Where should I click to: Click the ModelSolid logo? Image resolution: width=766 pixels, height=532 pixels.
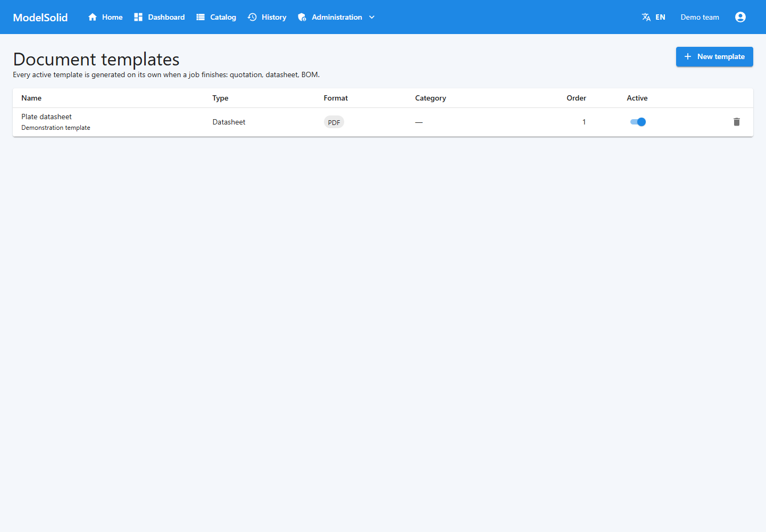coord(40,17)
